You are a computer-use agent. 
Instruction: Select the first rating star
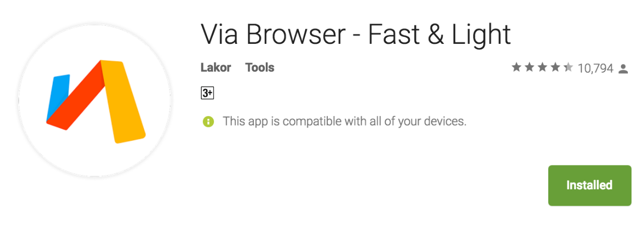pyautogui.click(x=516, y=67)
